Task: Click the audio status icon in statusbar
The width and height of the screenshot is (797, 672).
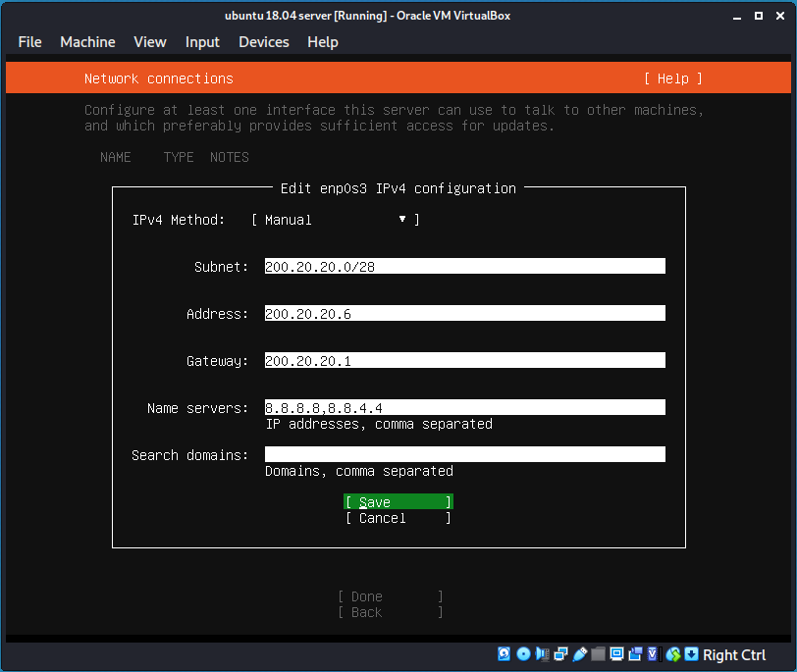Action: 542,653
